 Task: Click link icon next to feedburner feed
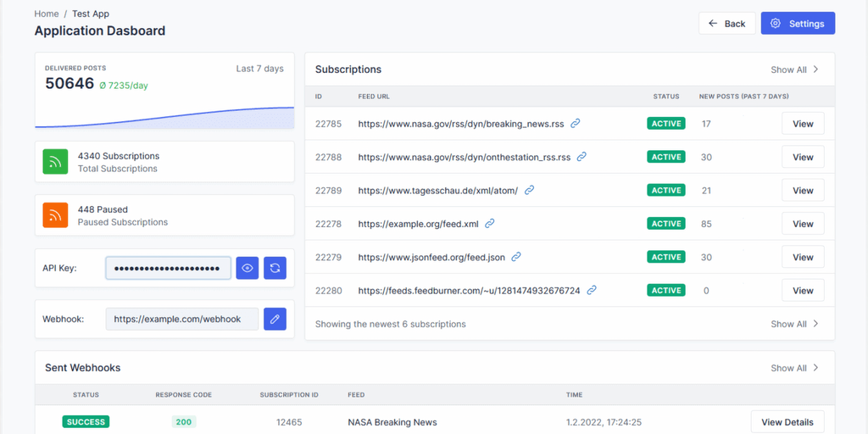click(592, 290)
